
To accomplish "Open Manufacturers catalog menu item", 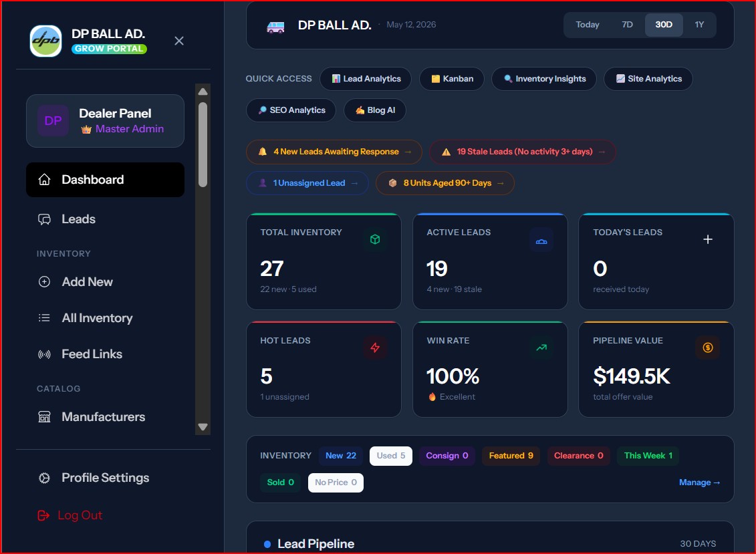I will pyautogui.click(x=105, y=417).
